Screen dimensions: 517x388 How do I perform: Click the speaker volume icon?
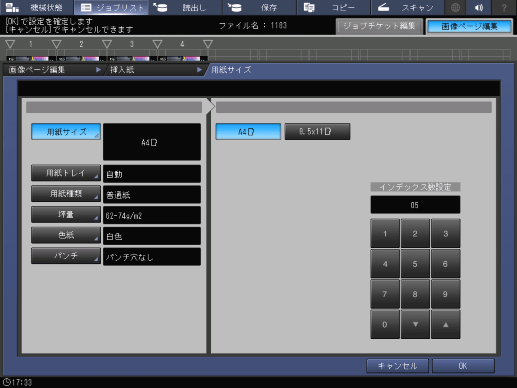coord(479,7)
